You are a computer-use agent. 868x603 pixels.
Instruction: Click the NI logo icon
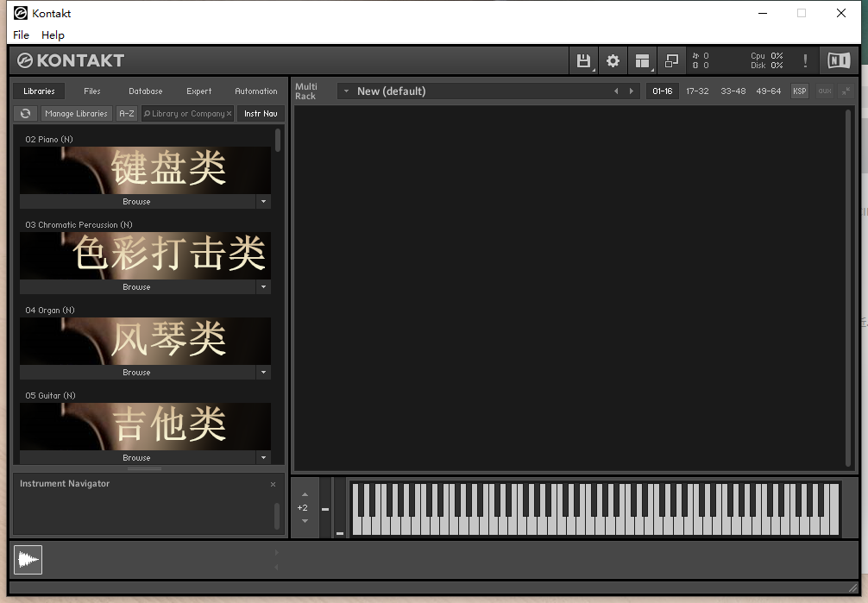839,60
